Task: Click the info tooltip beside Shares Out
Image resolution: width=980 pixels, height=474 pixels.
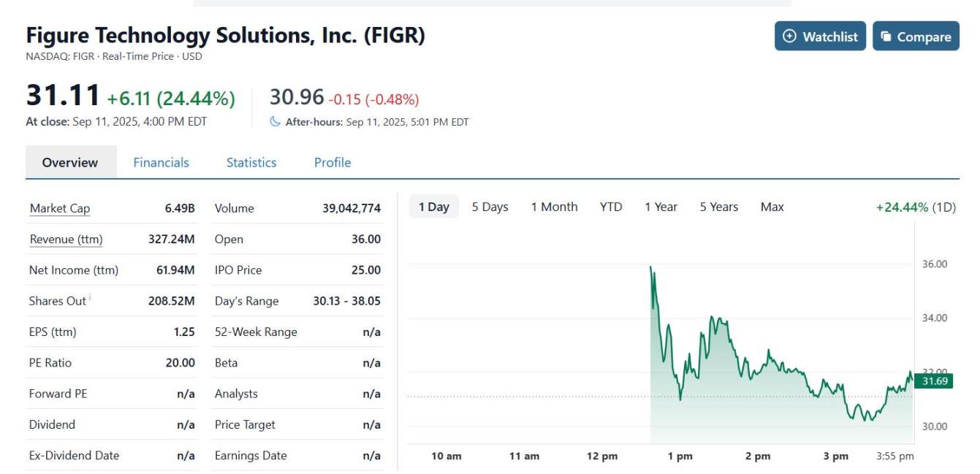Action: tap(91, 296)
